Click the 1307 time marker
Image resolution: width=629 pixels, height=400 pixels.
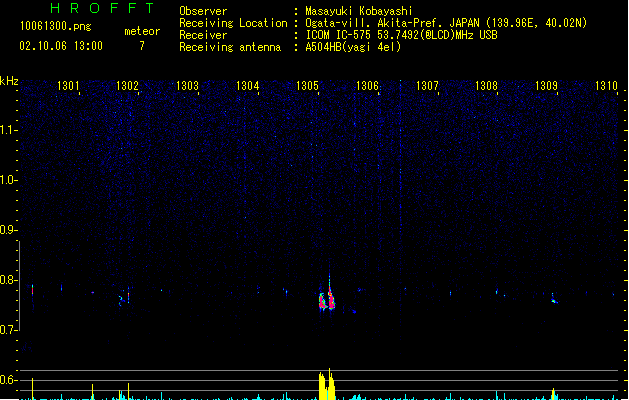(x=427, y=86)
